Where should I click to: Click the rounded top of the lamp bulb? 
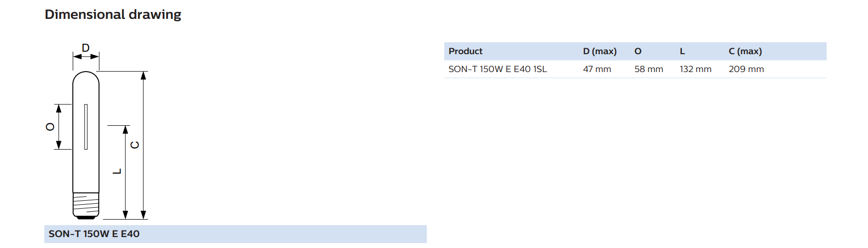[x=86, y=79]
